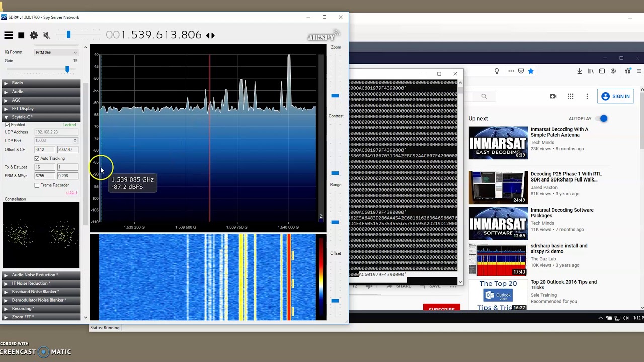Open Firefox account icon
The height and width of the screenshot is (362, 644).
(613, 71)
